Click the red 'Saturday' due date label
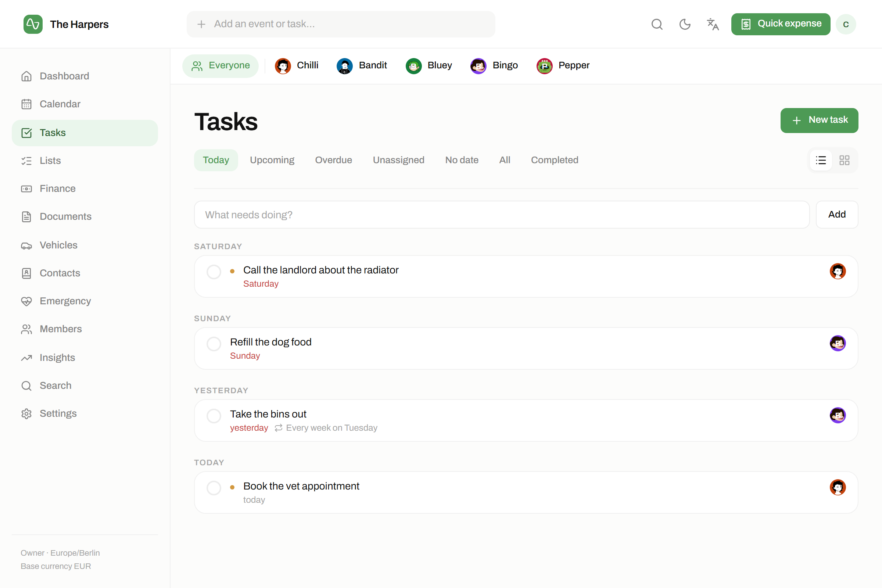This screenshot has height=588, width=882. 261,284
